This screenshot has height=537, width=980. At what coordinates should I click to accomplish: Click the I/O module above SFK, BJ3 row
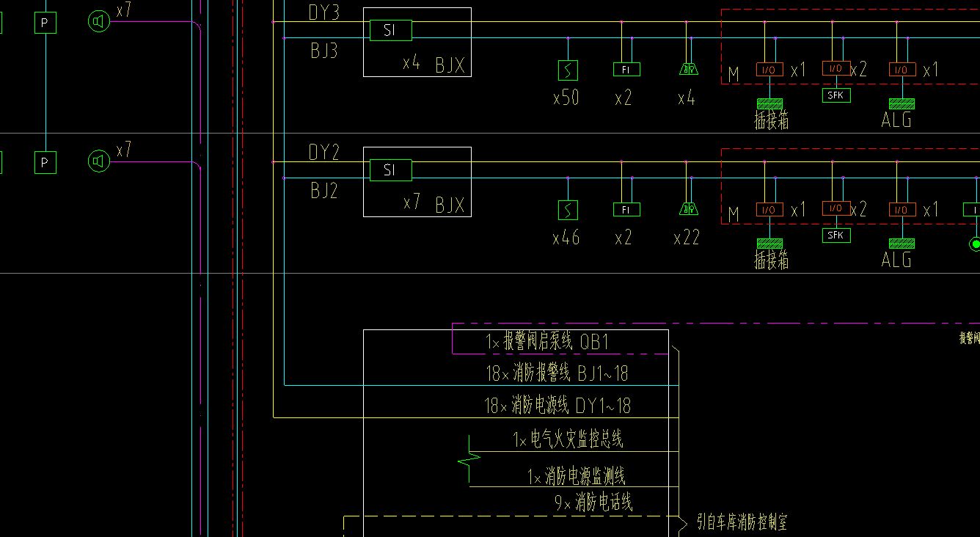tap(836, 68)
